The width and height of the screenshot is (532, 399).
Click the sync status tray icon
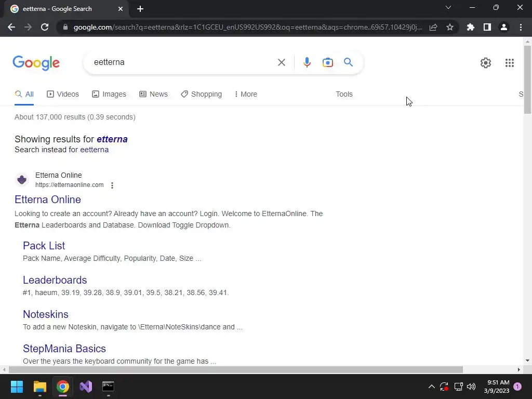coord(444,387)
